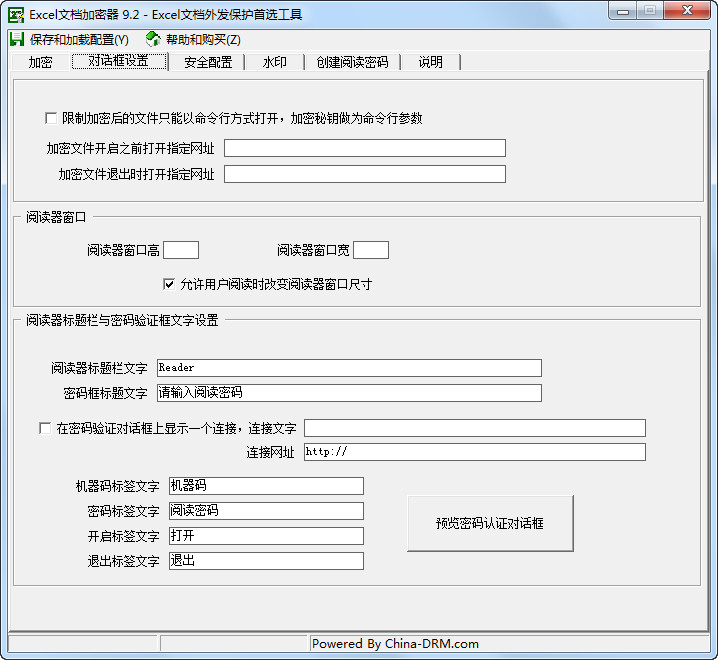Click the 阅读器窗口 group label
This screenshot has height=660, width=718.
pos(56,217)
